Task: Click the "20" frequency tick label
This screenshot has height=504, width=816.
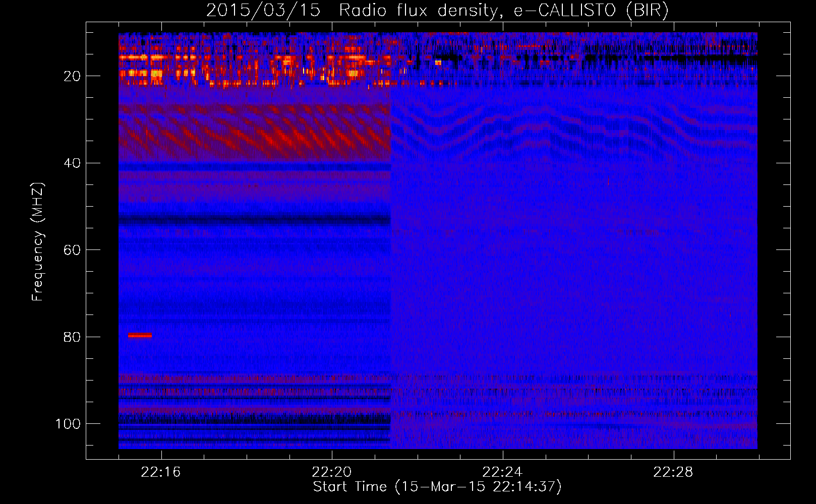Action: click(73, 76)
